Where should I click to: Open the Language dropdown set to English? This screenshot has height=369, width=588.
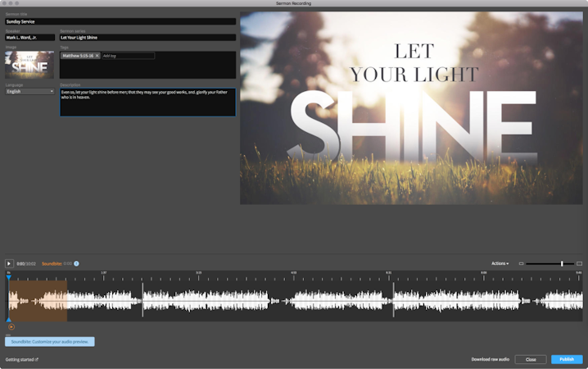click(29, 91)
